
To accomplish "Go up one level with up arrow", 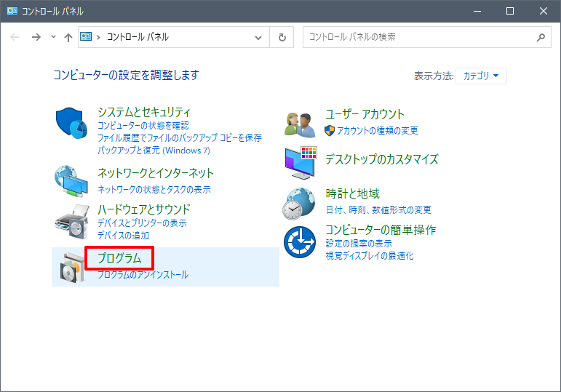I will coord(68,37).
